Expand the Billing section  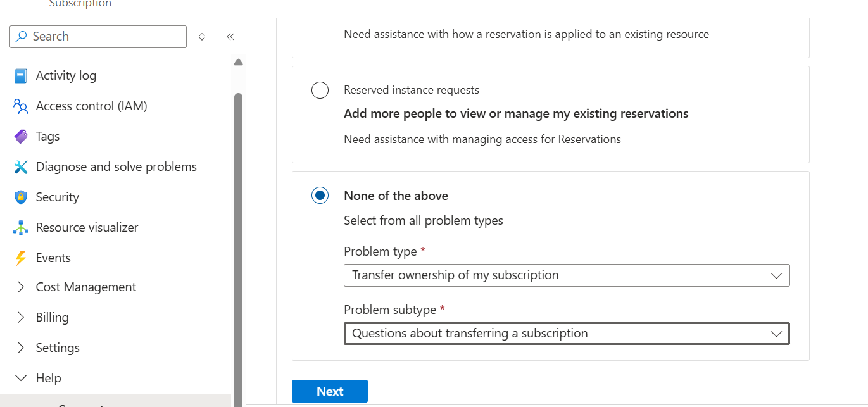click(53, 317)
